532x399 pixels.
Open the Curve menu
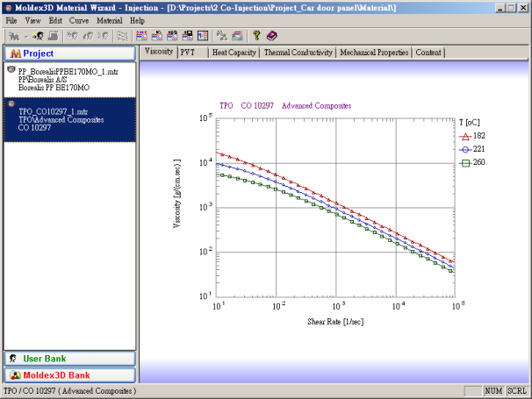tap(79, 21)
